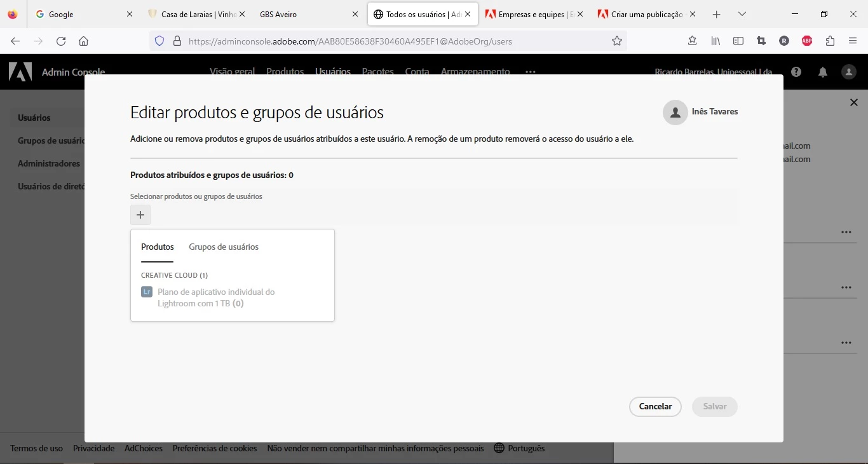The image size is (868, 464).
Task: Open the Produtos navigation item
Action: [285, 72]
